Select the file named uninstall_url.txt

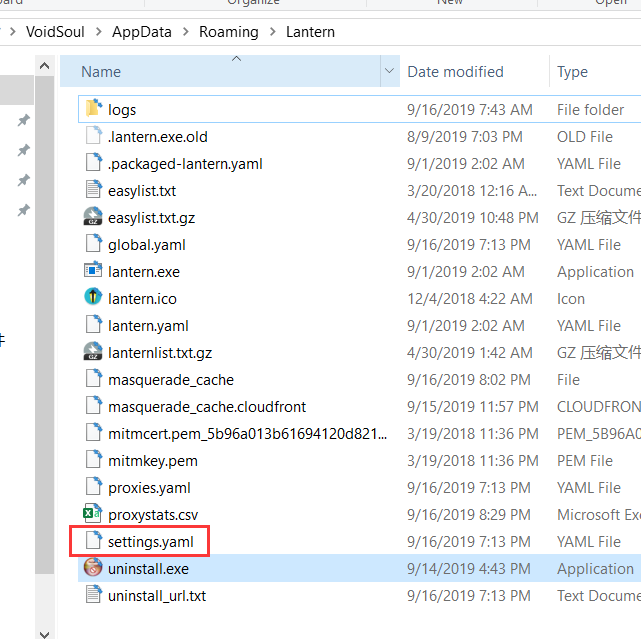pos(157,596)
